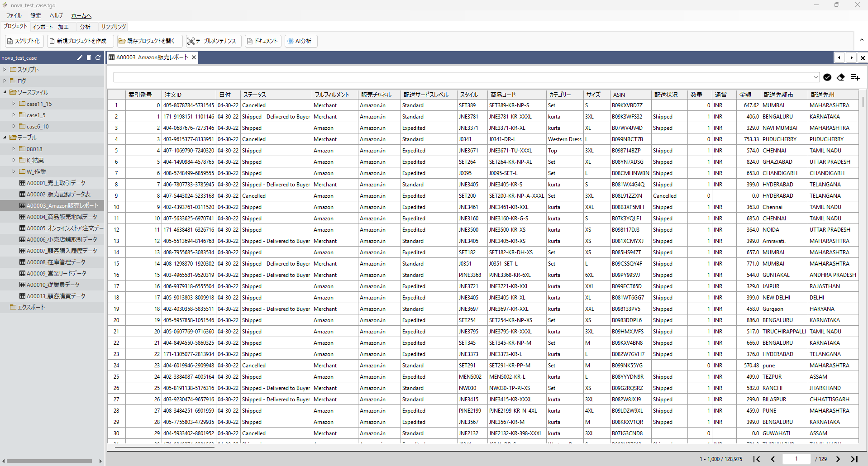Rename the project with the pencil icon

coord(79,57)
